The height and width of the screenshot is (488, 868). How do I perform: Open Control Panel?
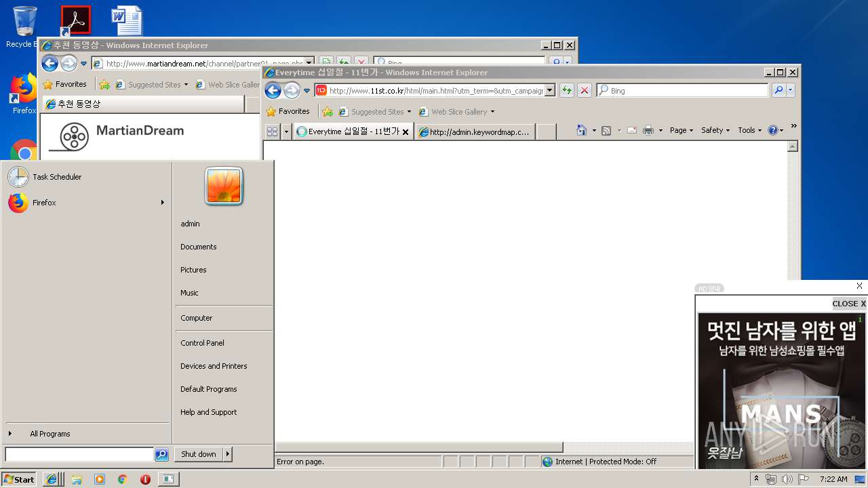(202, 343)
